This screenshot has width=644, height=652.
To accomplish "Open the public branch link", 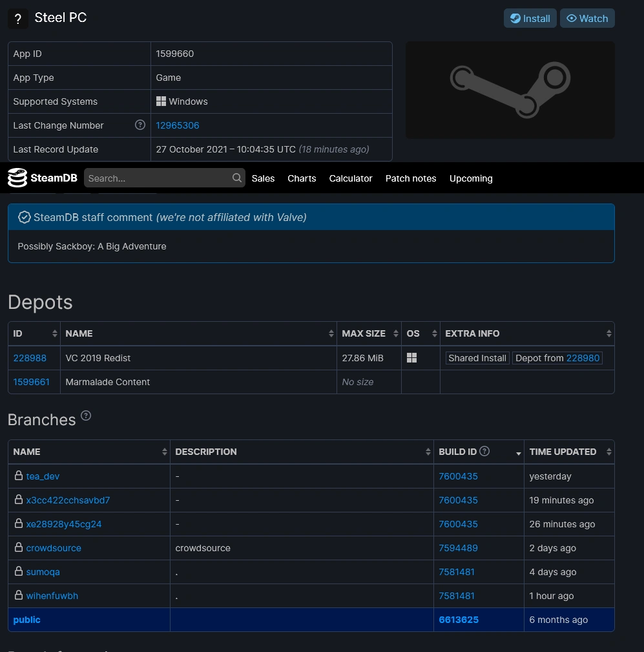I will pos(26,620).
